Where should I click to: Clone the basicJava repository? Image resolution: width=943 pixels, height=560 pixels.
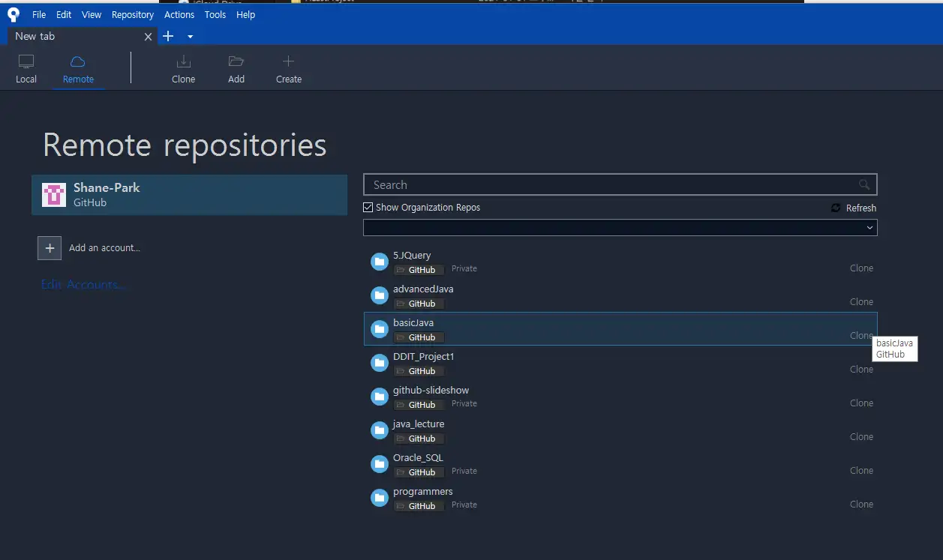861,336
